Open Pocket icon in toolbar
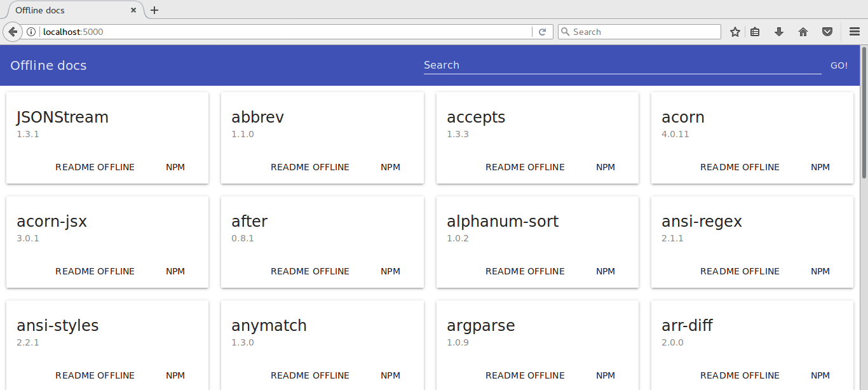 click(827, 32)
